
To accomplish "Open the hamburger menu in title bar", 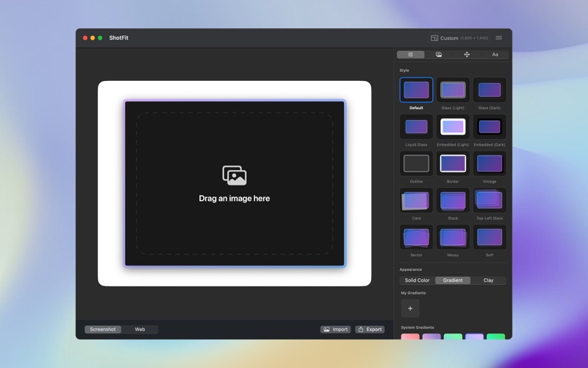I will [499, 38].
